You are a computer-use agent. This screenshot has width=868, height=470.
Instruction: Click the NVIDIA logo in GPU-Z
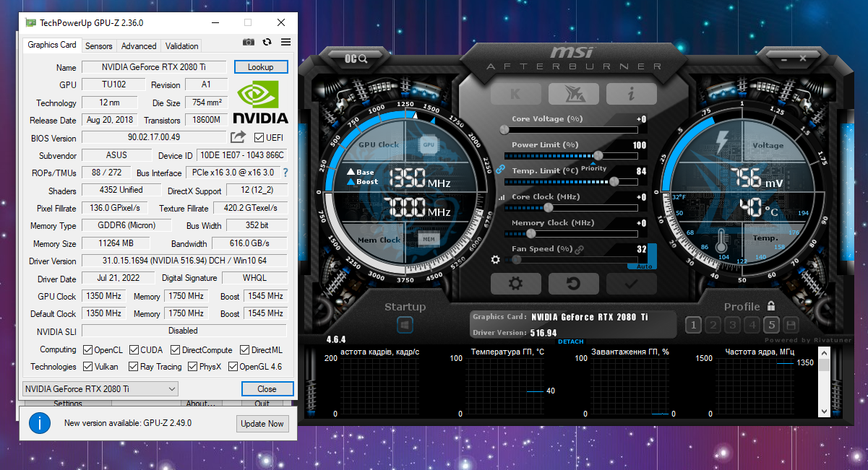[x=260, y=102]
